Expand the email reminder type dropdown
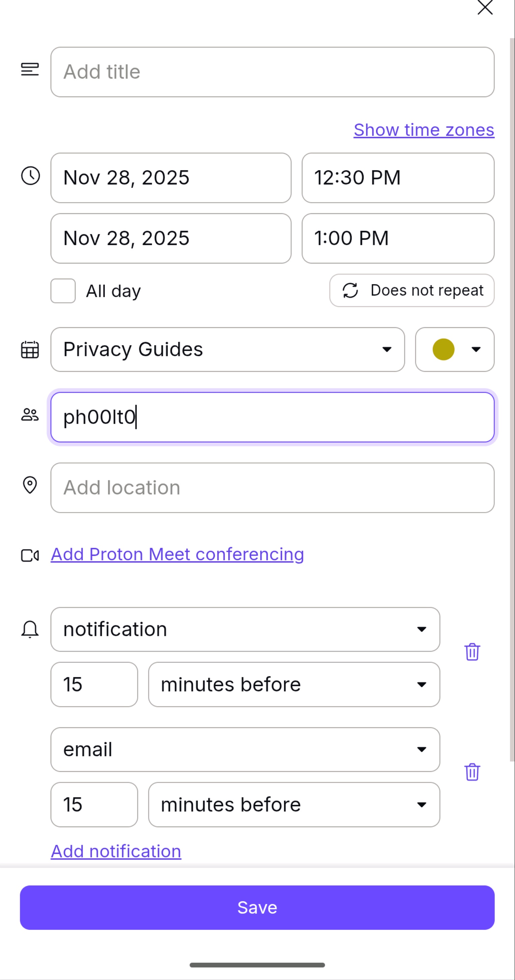This screenshot has height=980, width=515. tap(245, 750)
